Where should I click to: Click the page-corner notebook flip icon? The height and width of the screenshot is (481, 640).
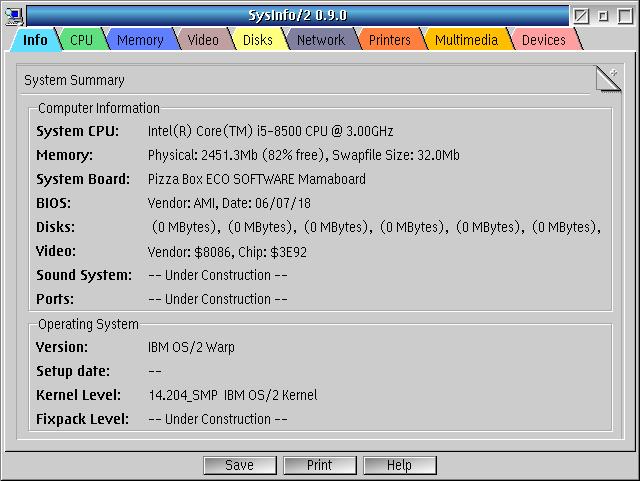(608, 79)
